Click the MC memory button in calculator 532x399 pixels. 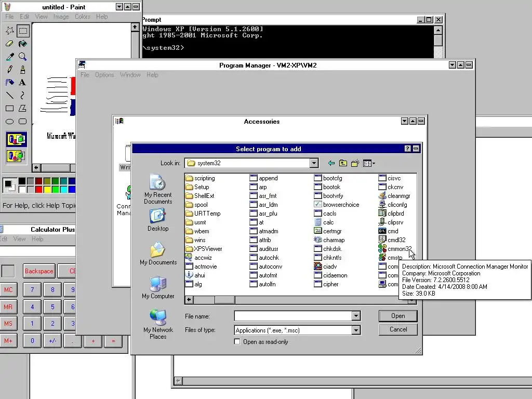(x=8, y=290)
